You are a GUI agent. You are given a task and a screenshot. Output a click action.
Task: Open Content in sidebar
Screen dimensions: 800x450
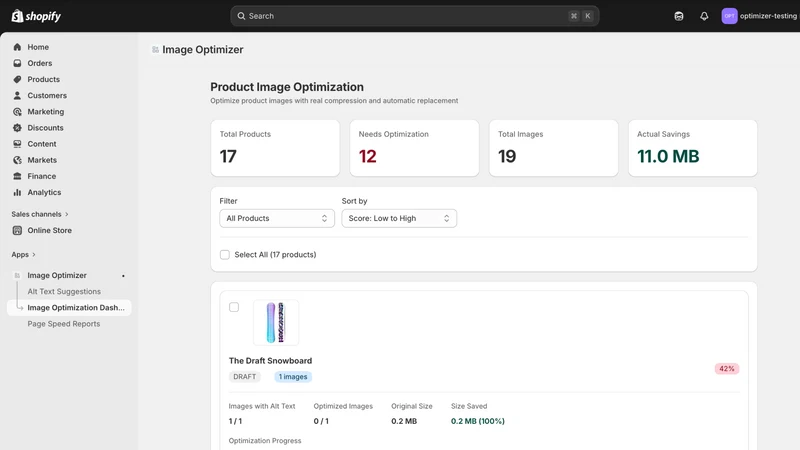pyautogui.click(x=42, y=144)
